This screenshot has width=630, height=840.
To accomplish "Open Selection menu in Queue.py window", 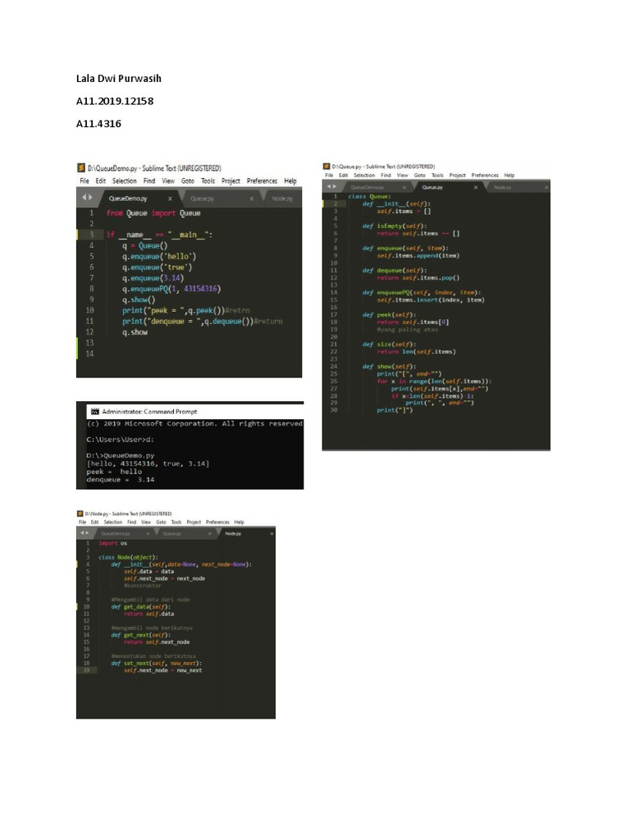I will point(364,176).
